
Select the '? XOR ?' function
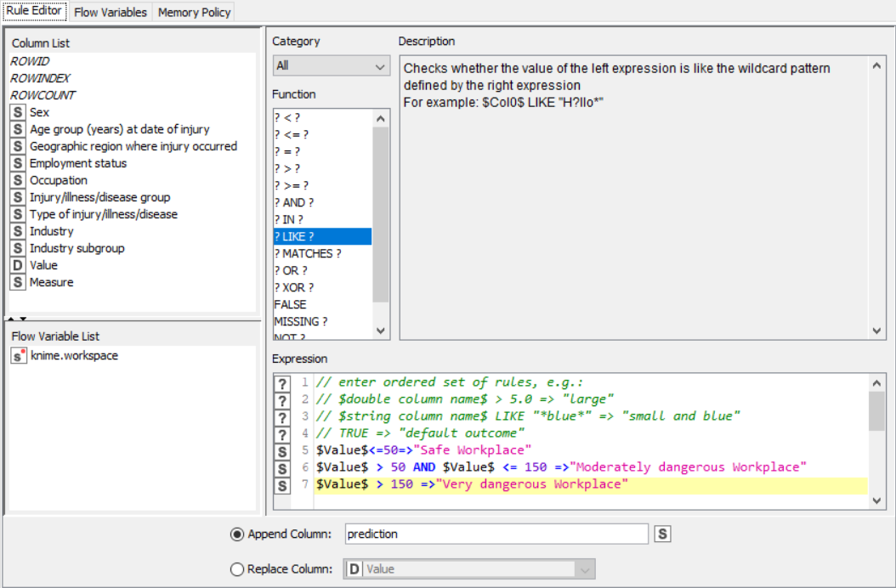[323, 287]
